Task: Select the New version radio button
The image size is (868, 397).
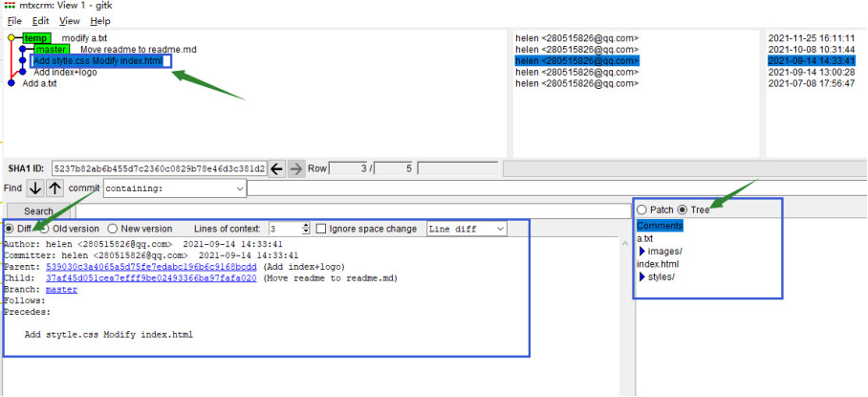Action: click(x=113, y=229)
